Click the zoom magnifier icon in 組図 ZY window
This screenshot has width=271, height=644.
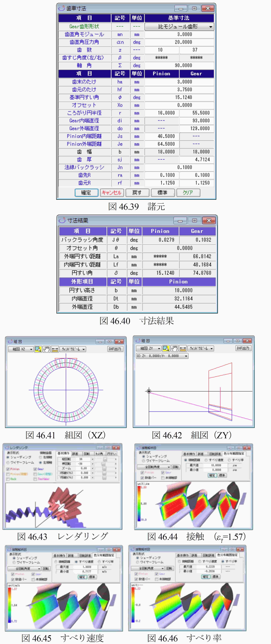[x=166, y=348]
